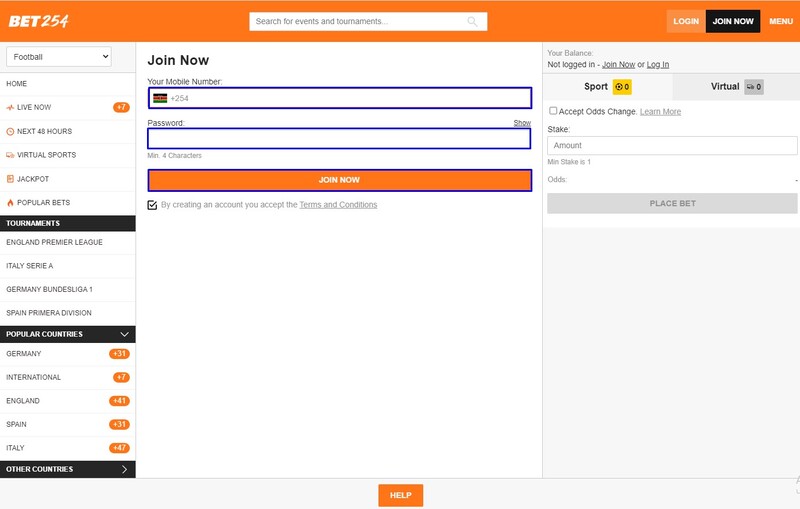Screen dimensions: 800x509
Task: Click the HELP button at bottom
Action: point(401,495)
